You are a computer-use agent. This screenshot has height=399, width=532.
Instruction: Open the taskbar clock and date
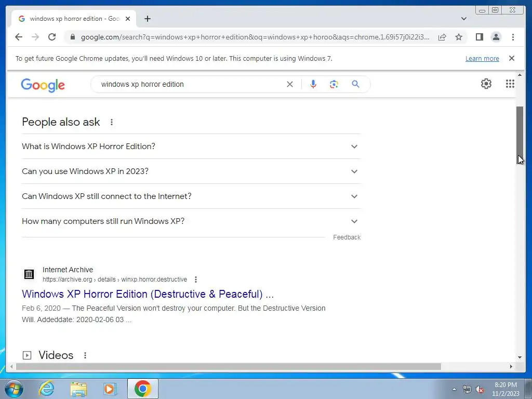pyautogui.click(x=506, y=389)
